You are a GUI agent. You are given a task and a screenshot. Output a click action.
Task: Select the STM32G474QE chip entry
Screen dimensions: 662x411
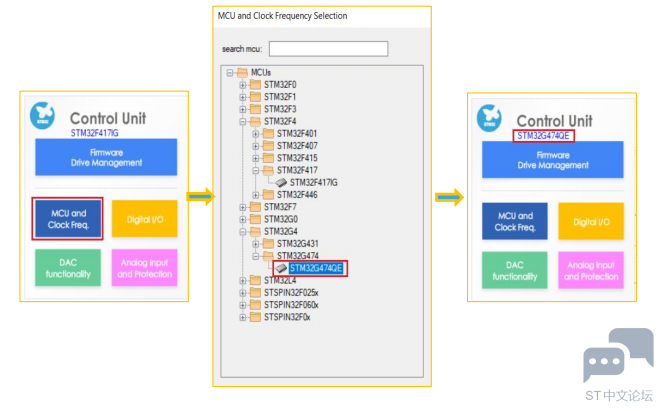[316, 268]
